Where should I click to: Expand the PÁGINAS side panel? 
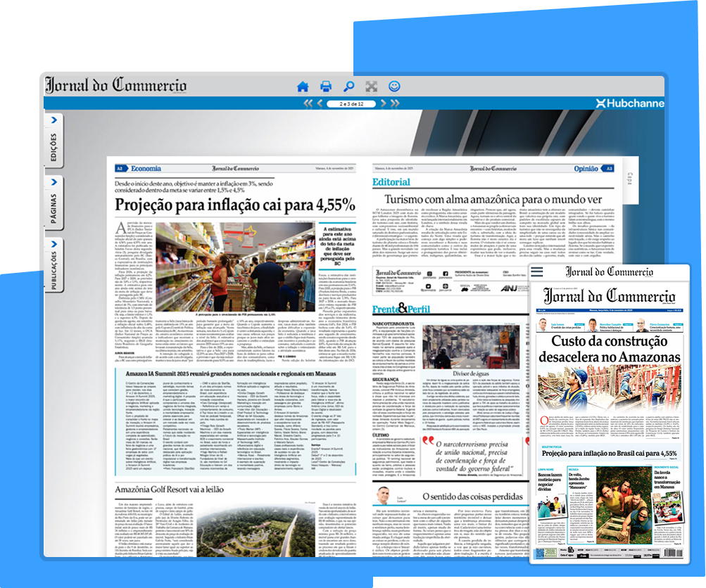coord(54,203)
